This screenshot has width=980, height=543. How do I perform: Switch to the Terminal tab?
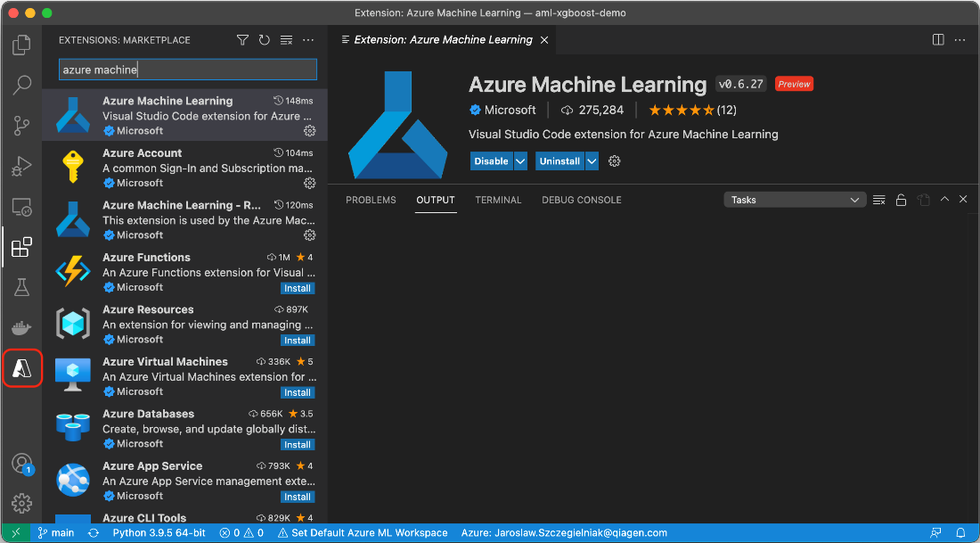pyautogui.click(x=498, y=201)
